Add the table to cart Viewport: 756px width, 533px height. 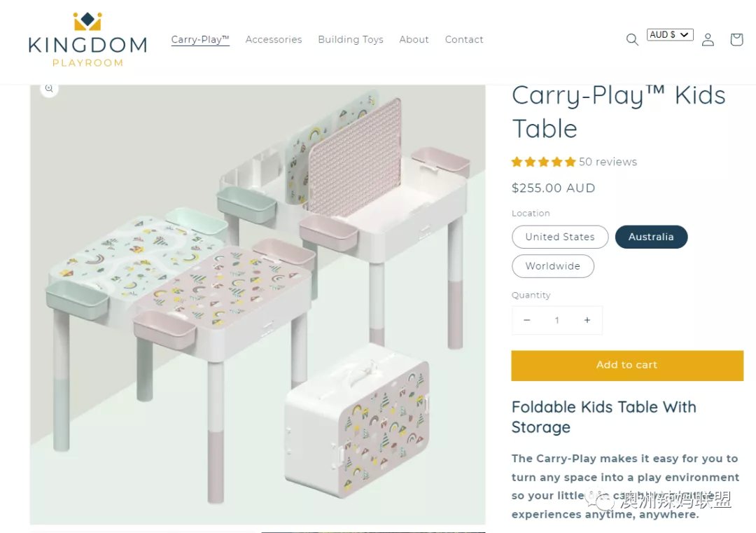(x=627, y=366)
